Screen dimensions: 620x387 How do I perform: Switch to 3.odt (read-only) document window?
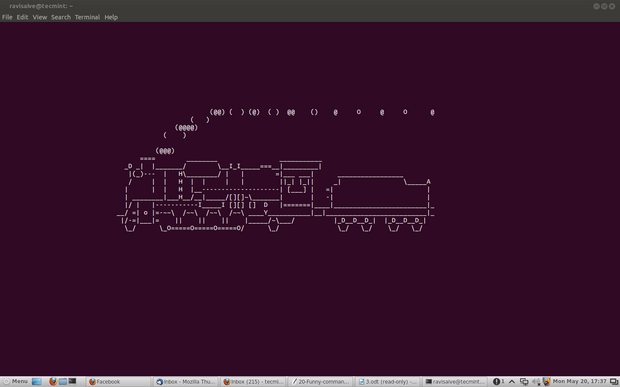[x=387, y=381]
